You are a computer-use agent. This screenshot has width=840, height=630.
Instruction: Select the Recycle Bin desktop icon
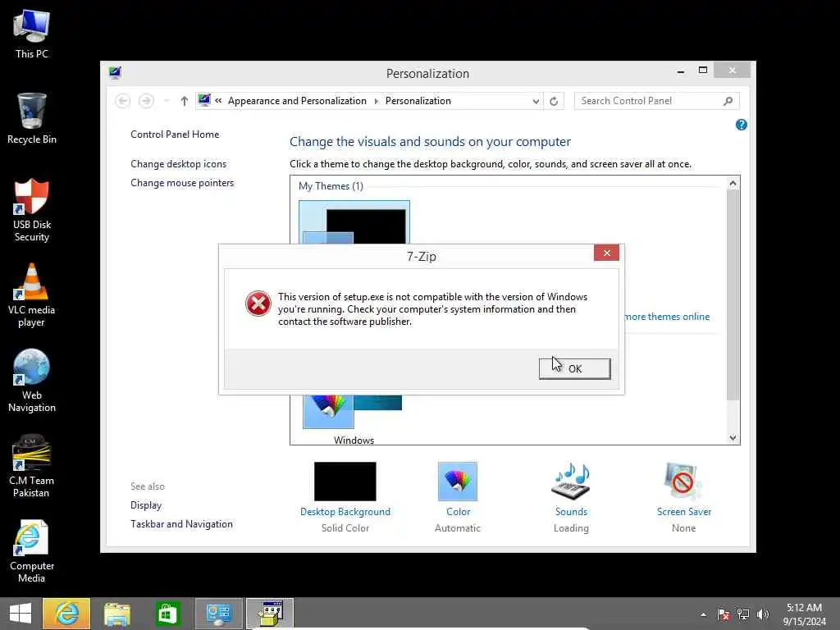coord(32,118)
